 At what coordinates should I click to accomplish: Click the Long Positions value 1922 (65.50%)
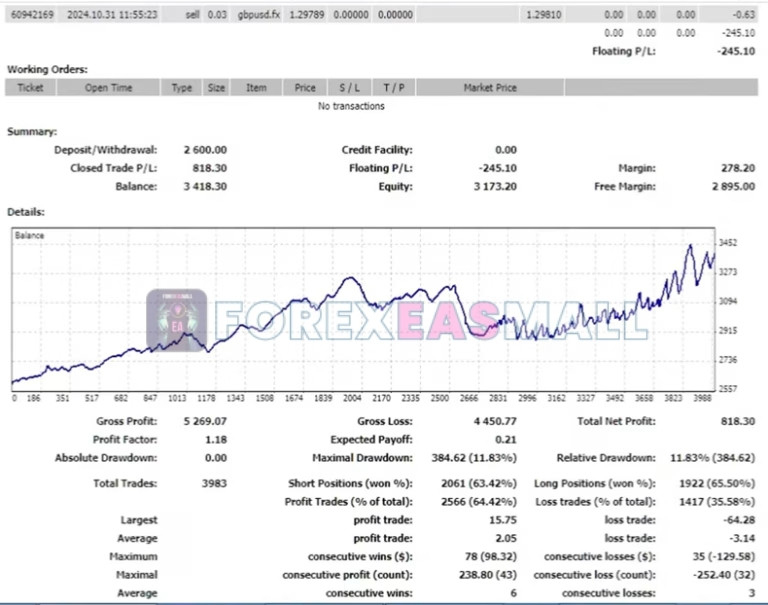click(x=717, y=484)
